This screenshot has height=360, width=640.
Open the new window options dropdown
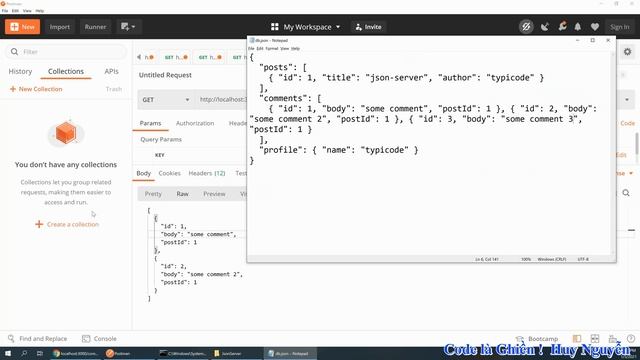point(128,27)
